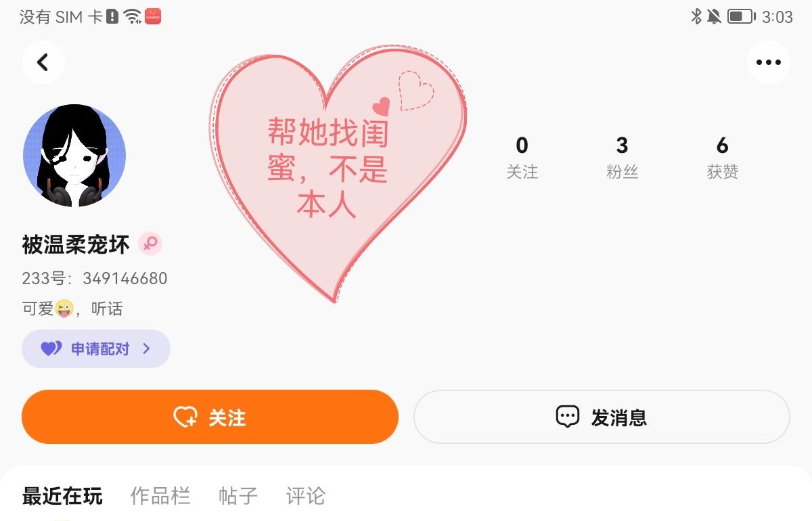Follow user with orange 关注 button
812x521 pixels.
(210, 417)
